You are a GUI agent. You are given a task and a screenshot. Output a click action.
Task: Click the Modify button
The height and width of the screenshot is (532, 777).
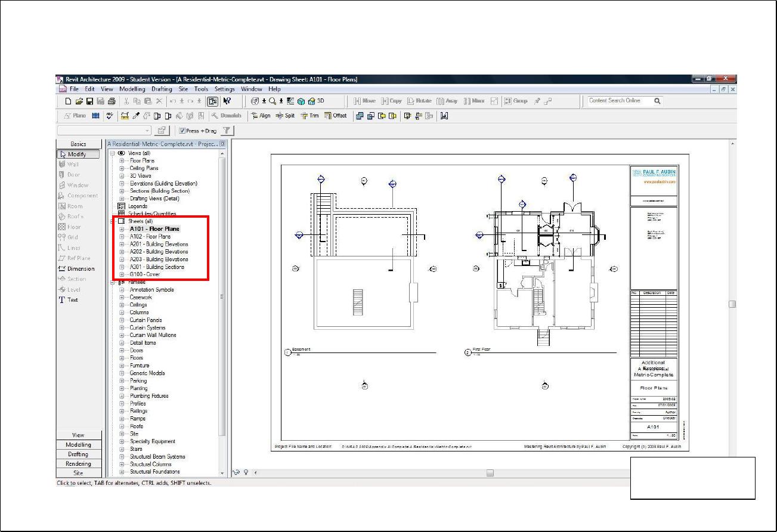coord(78,154)
